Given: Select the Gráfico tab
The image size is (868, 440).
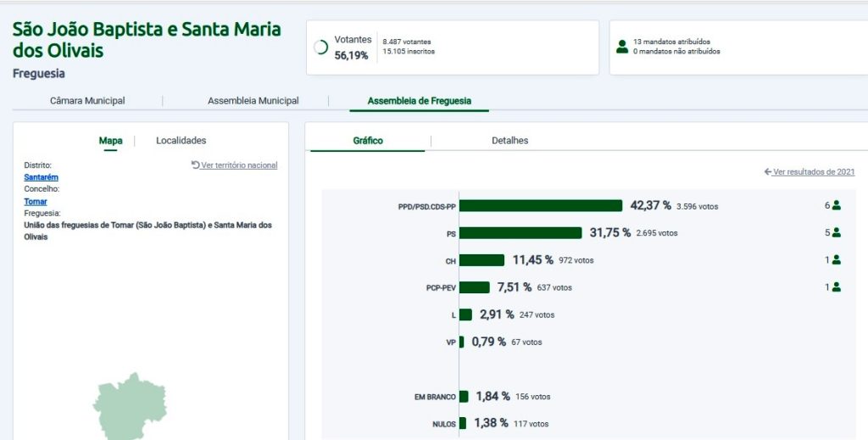Looking at the screenshot, I should pyautogui.click(x=368, y=141).
